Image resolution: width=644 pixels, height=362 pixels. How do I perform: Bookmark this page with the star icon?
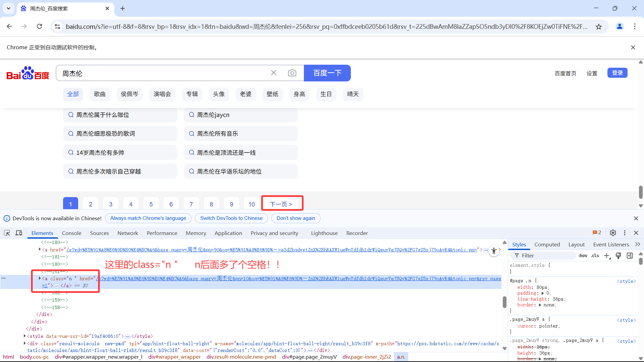pos(599,26)
